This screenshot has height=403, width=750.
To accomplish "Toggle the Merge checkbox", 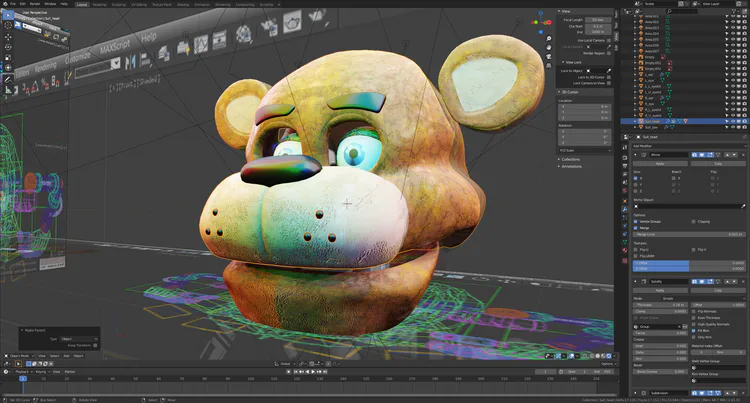I will click(x=636, y=228).
